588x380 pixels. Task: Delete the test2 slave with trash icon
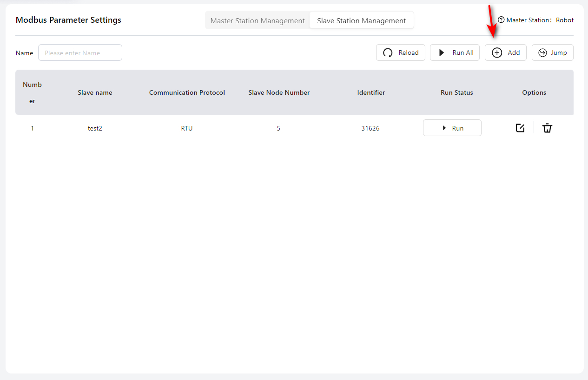[x=547, y=128]
